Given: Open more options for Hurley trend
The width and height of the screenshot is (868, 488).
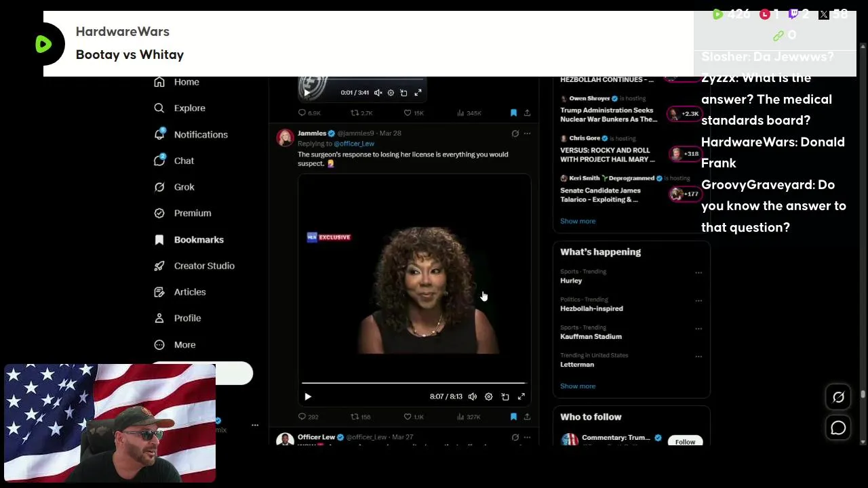Looking at the screenshot, I should [x=698, y=272].
